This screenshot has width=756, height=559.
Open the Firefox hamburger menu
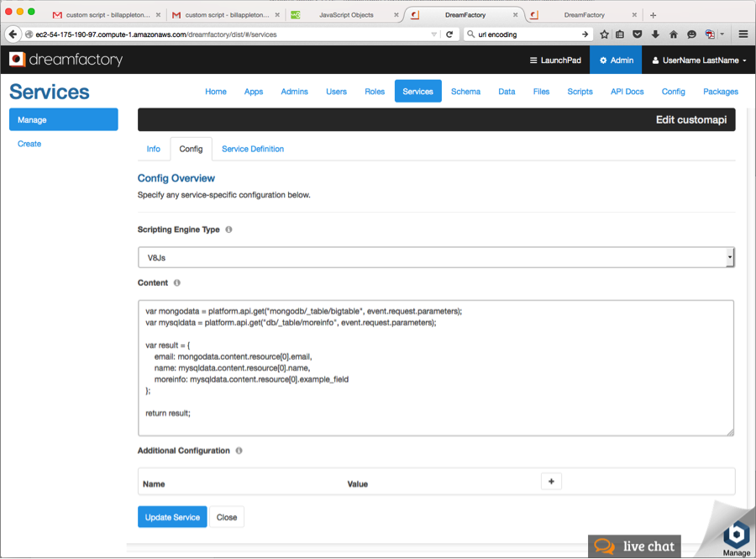tap(743, 34)
